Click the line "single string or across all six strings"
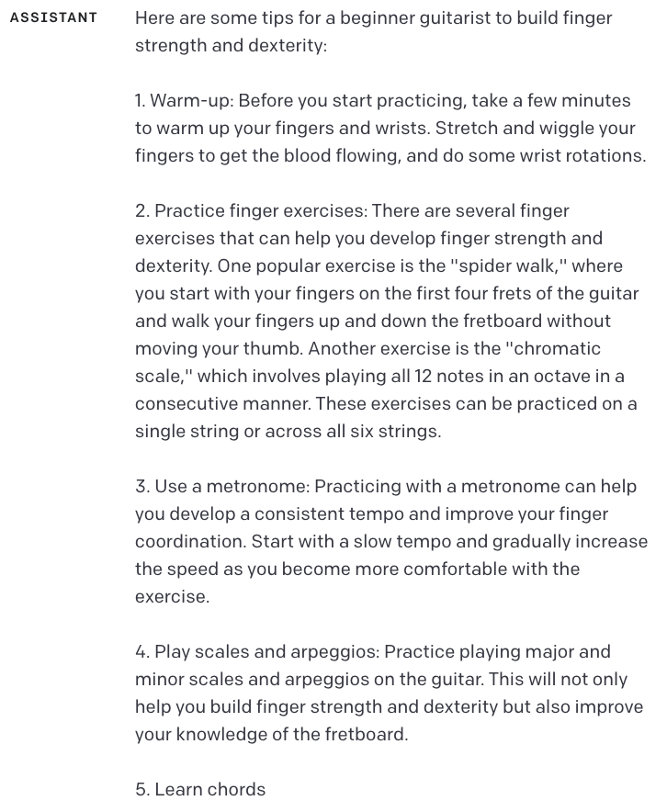This screenshot has width=667, height=812. tap(287, 431)
